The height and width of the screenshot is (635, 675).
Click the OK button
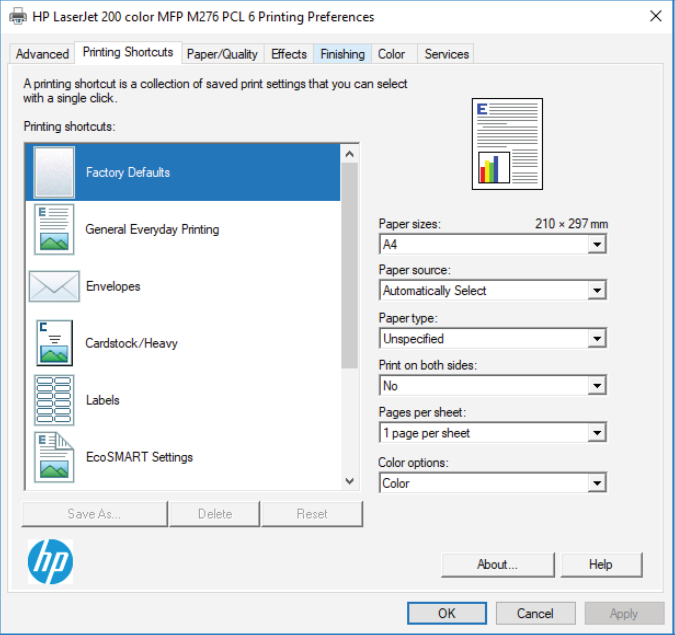[447, 613]
